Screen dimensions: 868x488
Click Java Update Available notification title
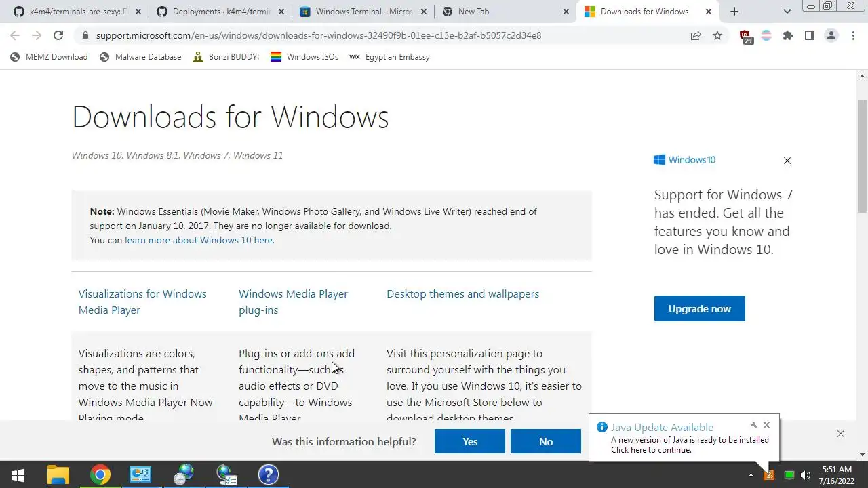[662, 427]
